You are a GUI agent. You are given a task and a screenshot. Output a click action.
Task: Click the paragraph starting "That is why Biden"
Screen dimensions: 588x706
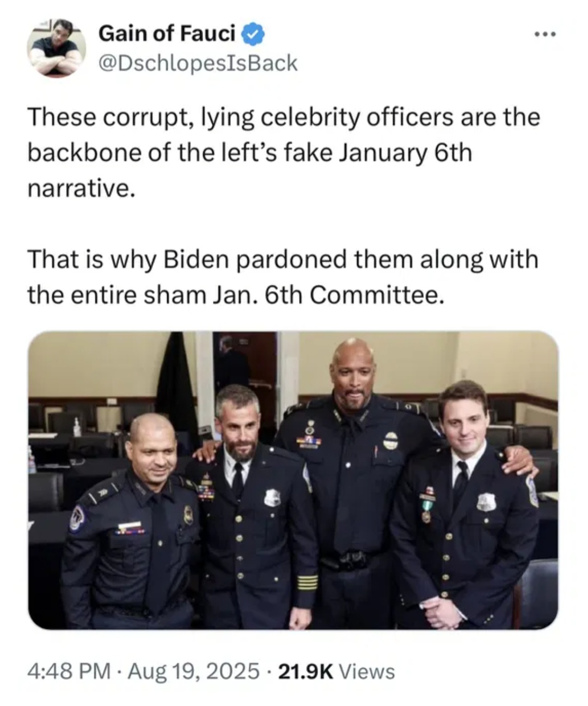tap(283, 277)
